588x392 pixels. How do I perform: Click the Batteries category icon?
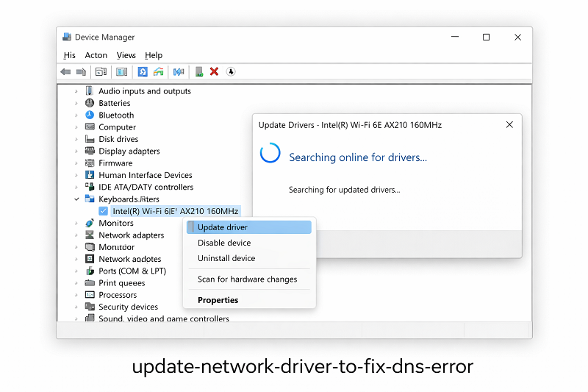click(x=90, y=103)
